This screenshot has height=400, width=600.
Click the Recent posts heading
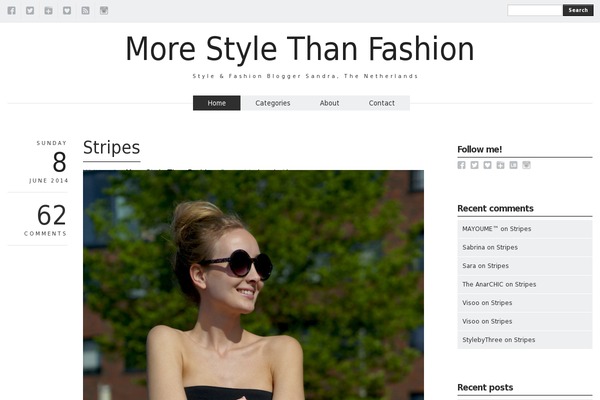pyautogui.click(x=485, y=387)
